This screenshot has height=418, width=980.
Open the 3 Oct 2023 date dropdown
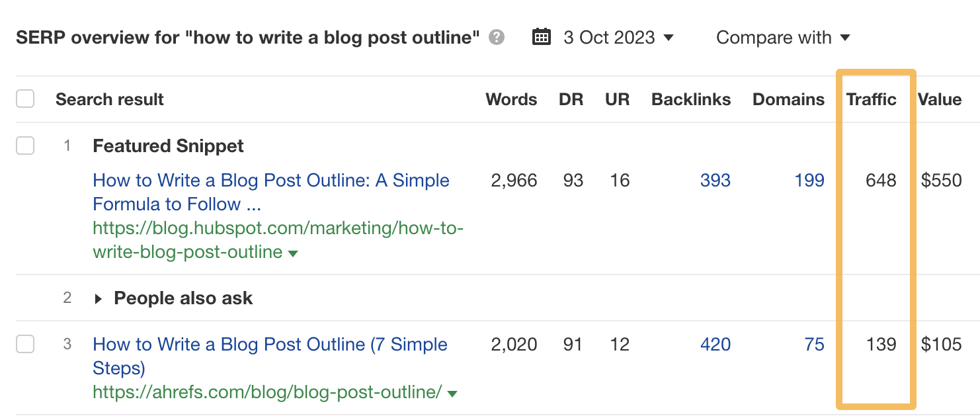[618, 38]
